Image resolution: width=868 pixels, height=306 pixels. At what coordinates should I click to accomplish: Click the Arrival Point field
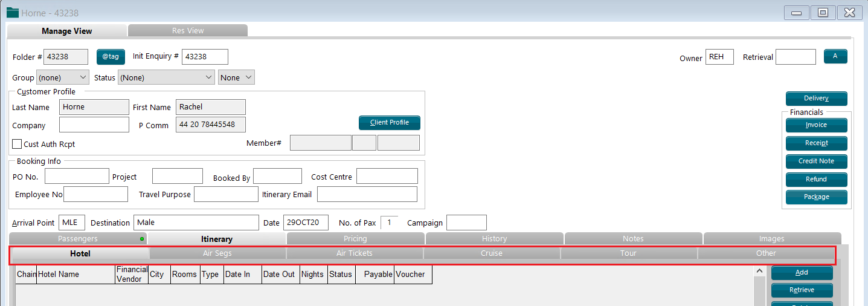coord(72,223)
